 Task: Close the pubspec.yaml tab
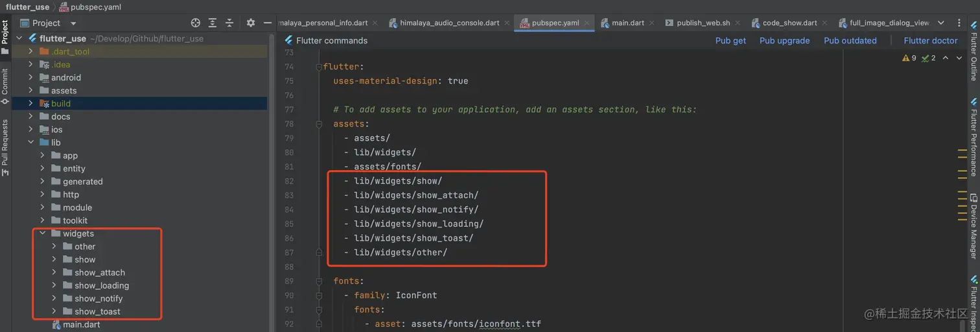587,23
